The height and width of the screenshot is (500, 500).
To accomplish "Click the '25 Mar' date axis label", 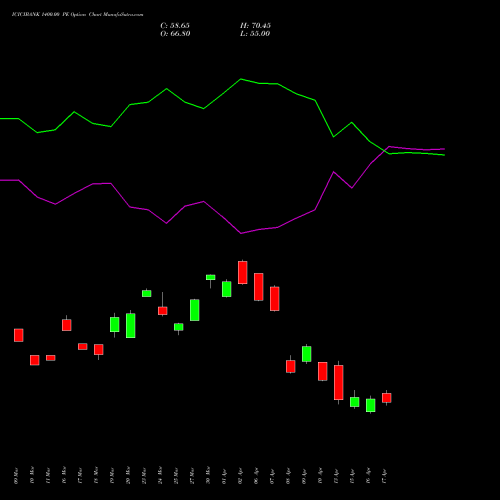I will click(176, 475).
